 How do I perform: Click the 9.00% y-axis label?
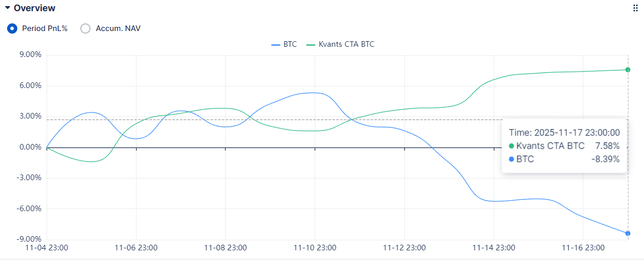coord(29,55)
